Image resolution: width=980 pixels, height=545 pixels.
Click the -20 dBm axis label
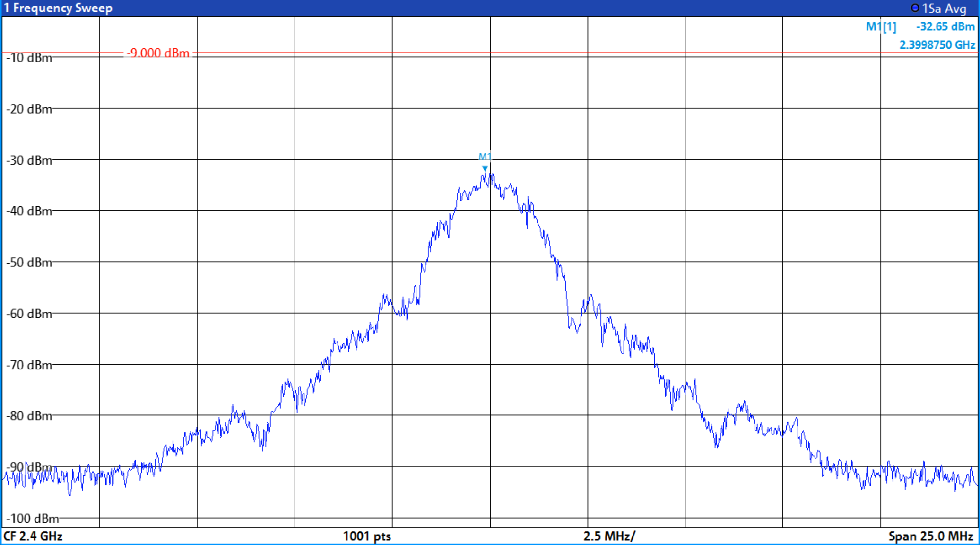(29, 109)
